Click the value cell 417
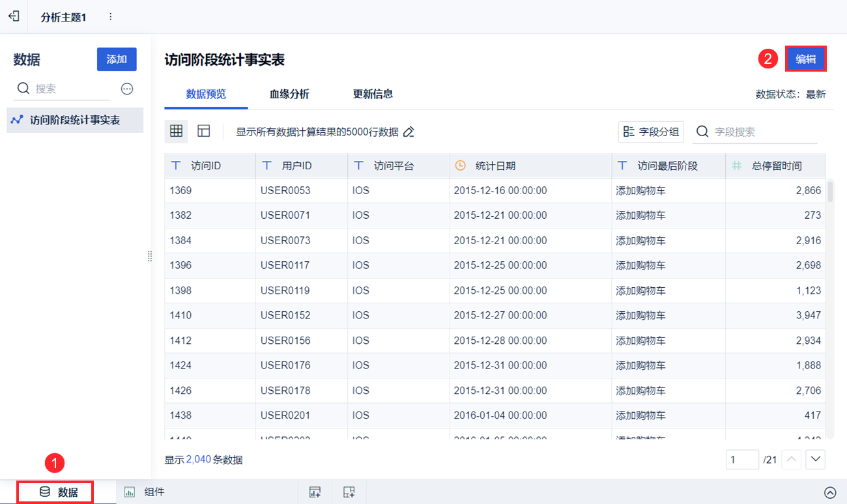This screenshot has width=847, height=504. pyautogui.click(x=775, y=415)
